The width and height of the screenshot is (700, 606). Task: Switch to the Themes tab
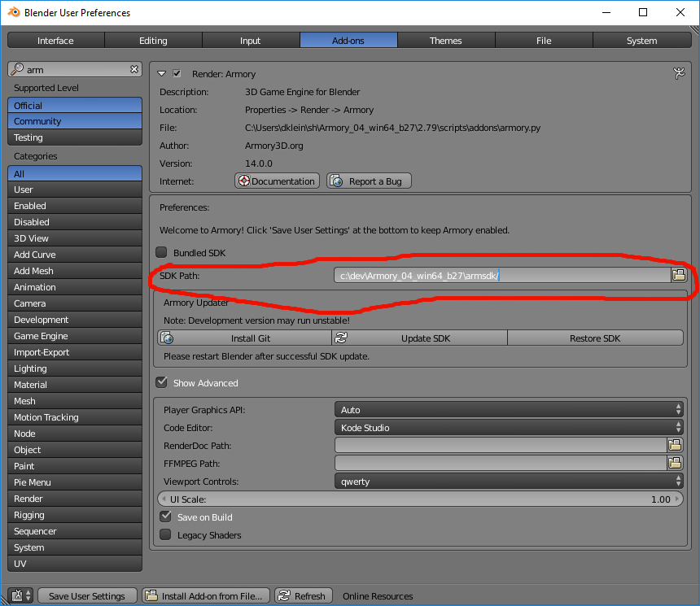[446, 40]
